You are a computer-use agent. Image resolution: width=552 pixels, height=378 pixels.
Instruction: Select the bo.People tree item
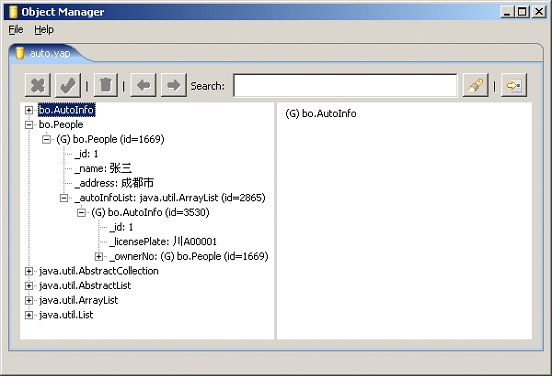[x=61, y=125]
